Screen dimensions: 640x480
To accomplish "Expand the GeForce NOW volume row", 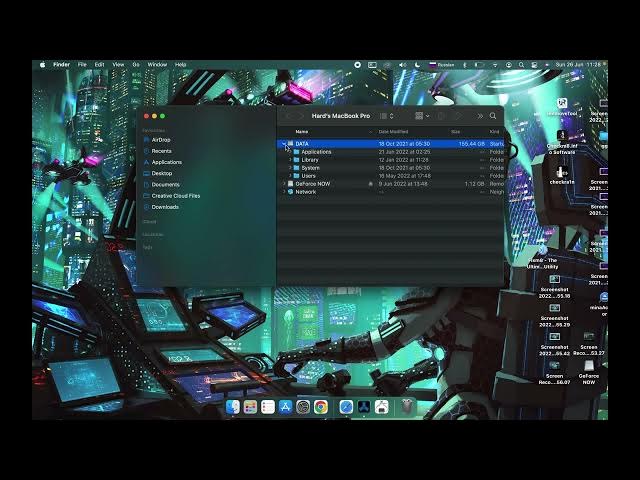I will pos(284,184).
